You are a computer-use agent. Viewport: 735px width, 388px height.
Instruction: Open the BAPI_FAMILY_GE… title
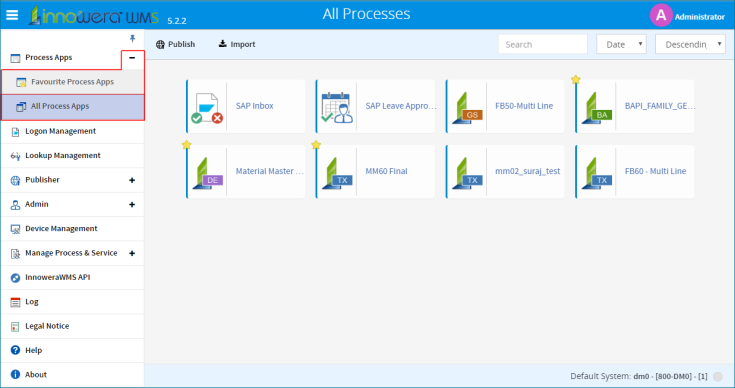(660, 106)
